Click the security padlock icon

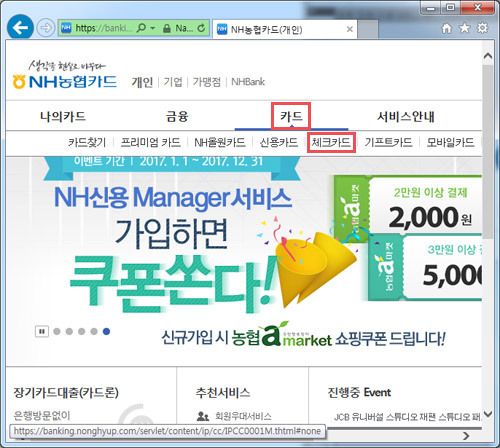167,28
